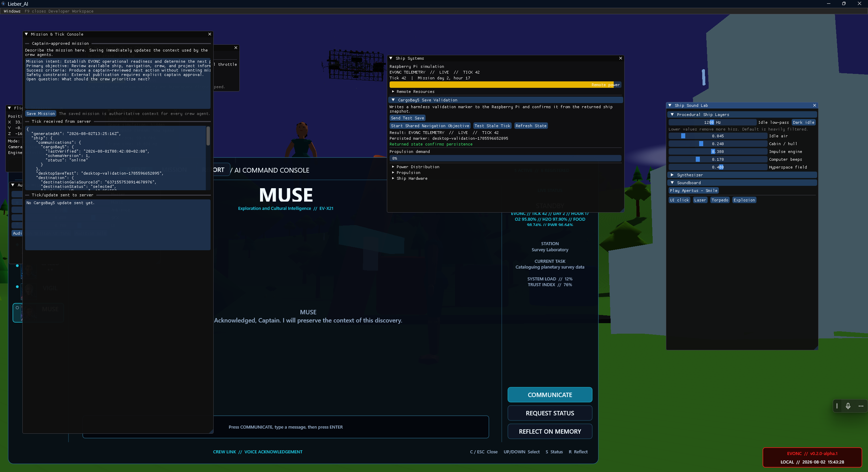Click the 'TRUST INDEX // 76%' readout
The width and height of the screenshot is (868, 472).
pyautogui.click(x=550, y=285)
